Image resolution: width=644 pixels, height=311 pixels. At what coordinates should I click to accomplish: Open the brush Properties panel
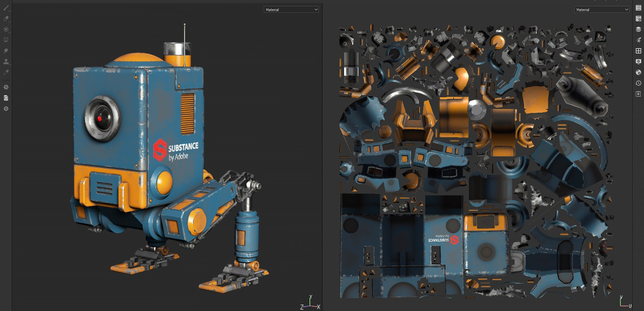(638, 40)
